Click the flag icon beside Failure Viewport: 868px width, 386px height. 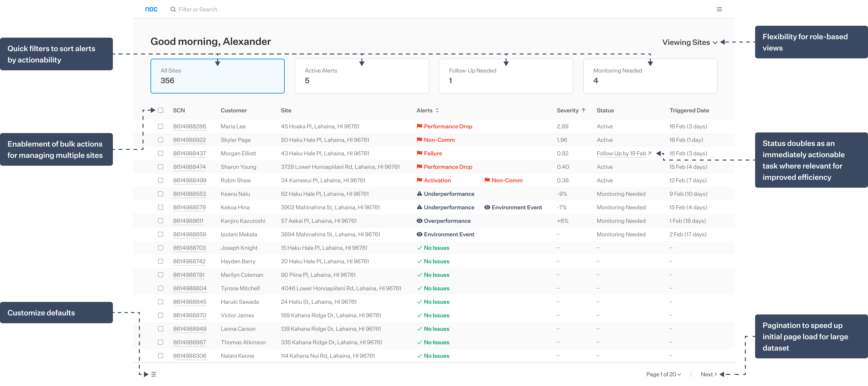click(420, 153)
